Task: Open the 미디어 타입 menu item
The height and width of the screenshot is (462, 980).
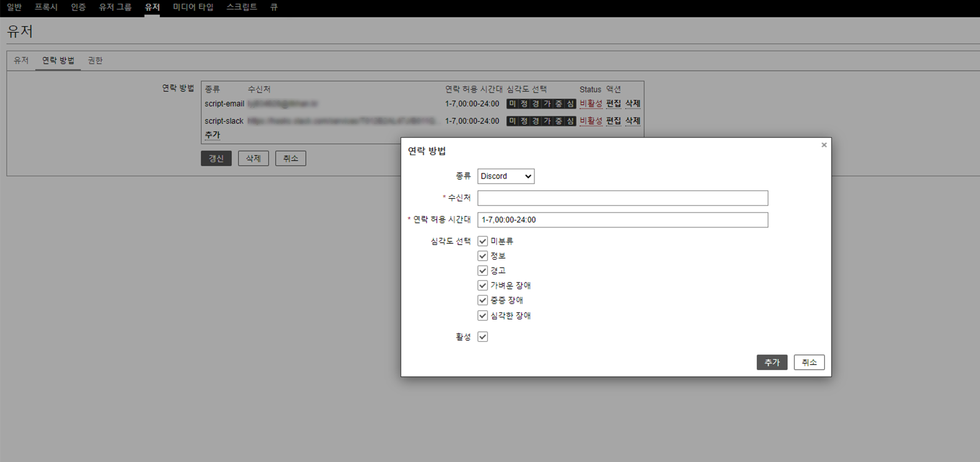Action: (193, 7)
